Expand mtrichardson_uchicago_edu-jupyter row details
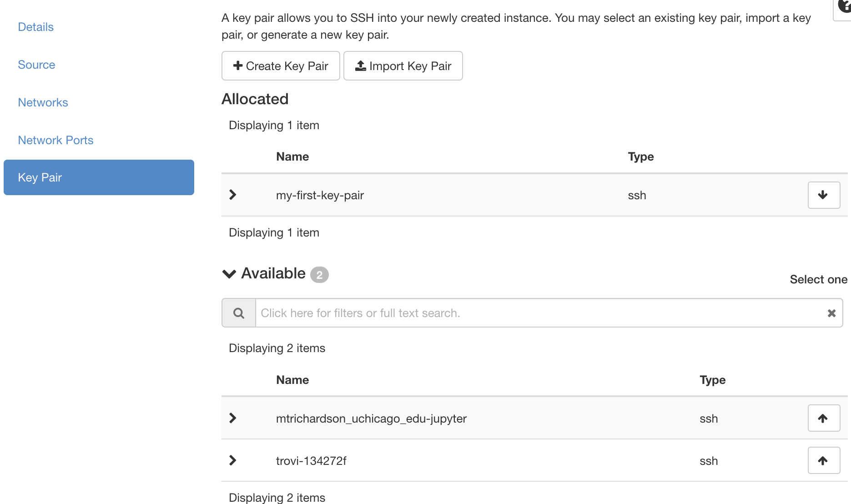The image size is (851, 504). [233, 418]
